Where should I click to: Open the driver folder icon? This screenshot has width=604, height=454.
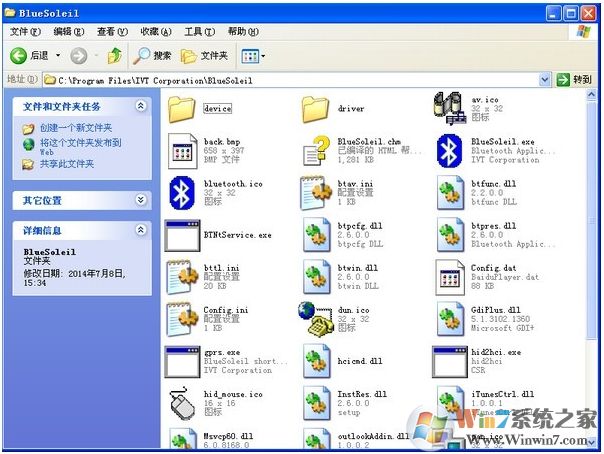click(315, 109)
